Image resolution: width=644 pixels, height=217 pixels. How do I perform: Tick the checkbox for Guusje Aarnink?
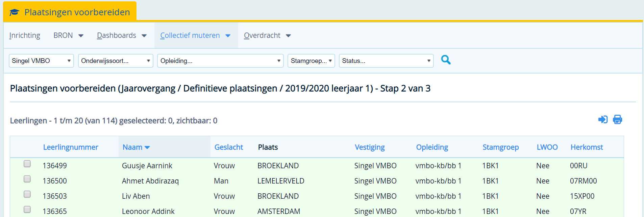coord(27,164)
